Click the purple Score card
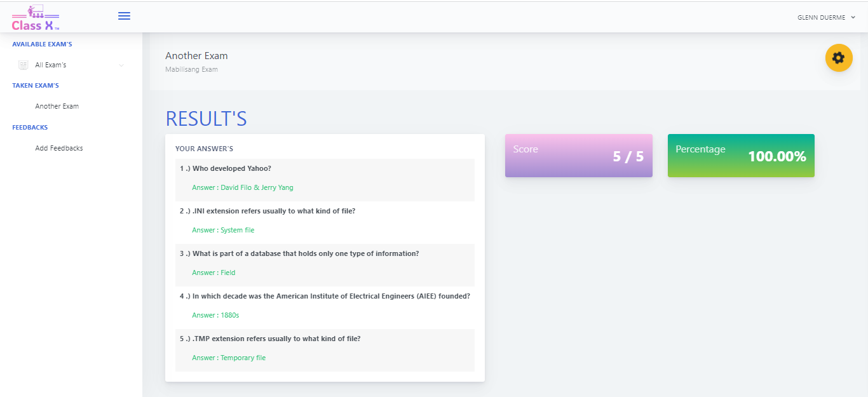This screenshot has height=397, width=868. click(578, 156)
